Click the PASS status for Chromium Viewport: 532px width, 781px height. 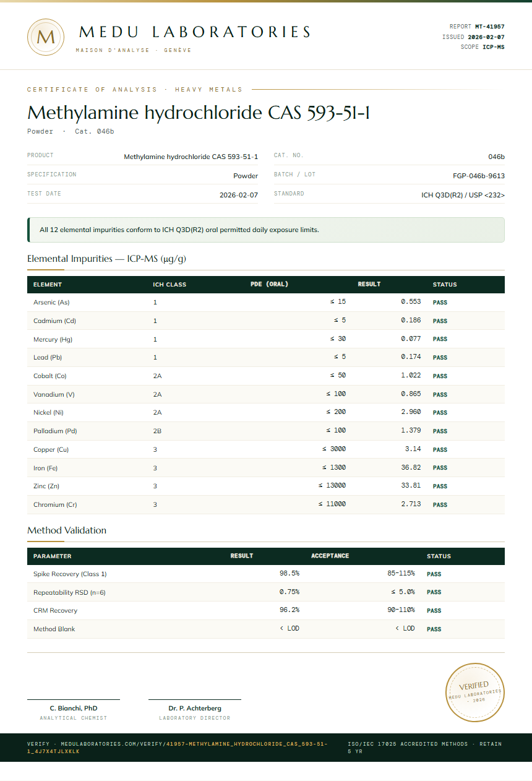pos(440,505)
